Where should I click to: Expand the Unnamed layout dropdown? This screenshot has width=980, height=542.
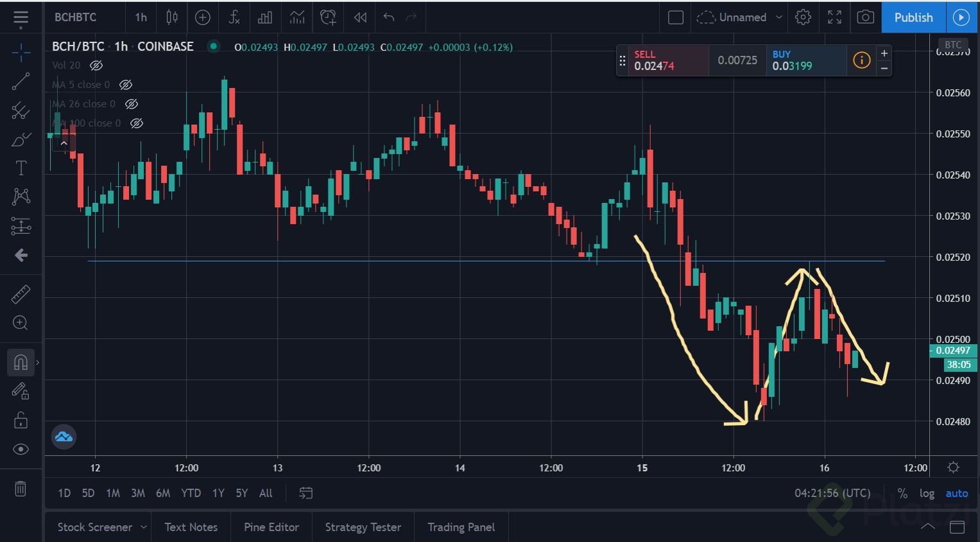point(778,17)
